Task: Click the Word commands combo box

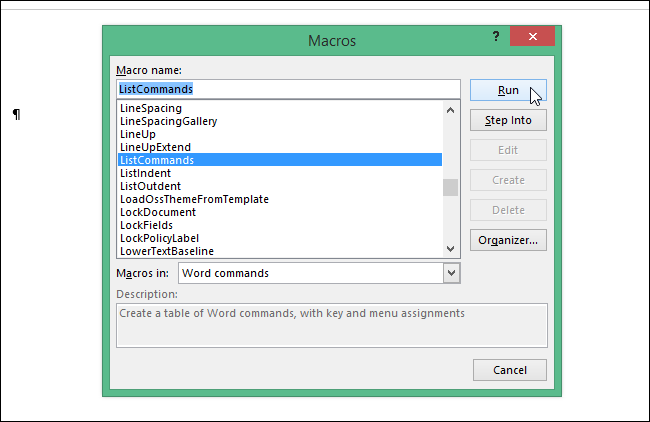Action: [319, 273]
